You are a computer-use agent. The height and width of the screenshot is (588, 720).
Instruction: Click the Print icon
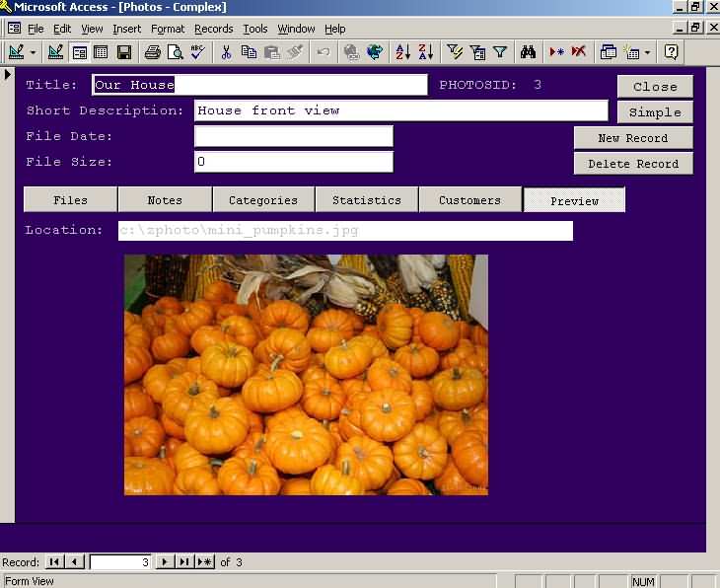point(152,52)
